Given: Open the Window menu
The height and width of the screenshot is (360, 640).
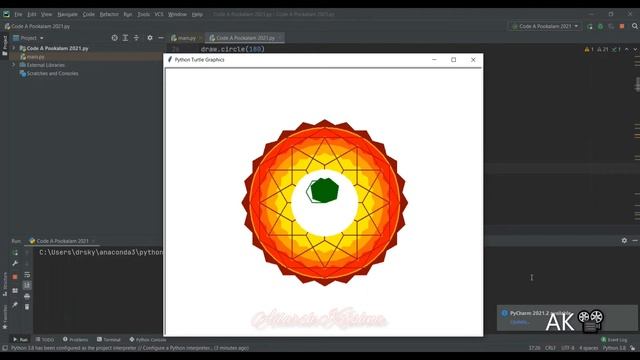Looking at the screenshot, I should [177, 14].
